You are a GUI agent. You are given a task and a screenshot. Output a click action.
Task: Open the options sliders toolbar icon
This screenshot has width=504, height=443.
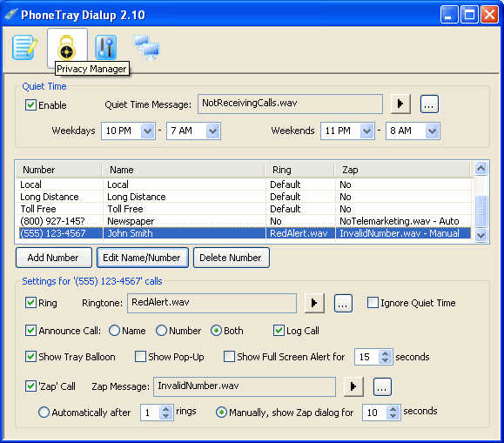pos(105,48)
